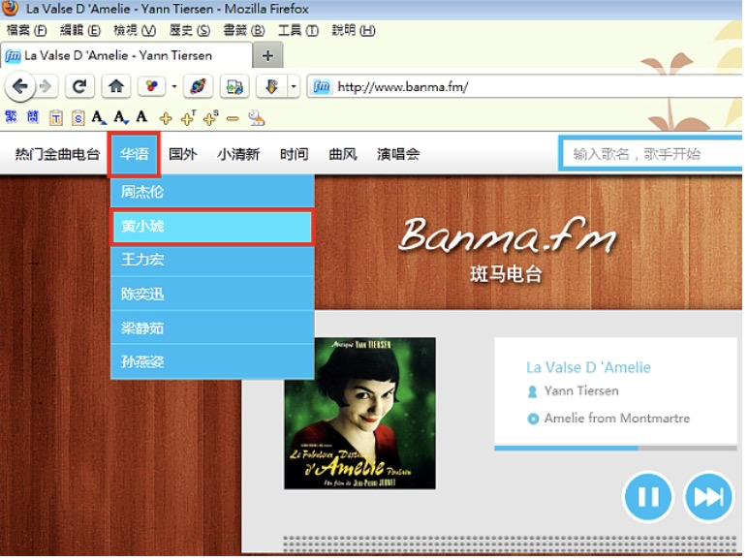Click the yellow minus icon
The height and width of the screenshot is (560, 748).
click(233, 118)
